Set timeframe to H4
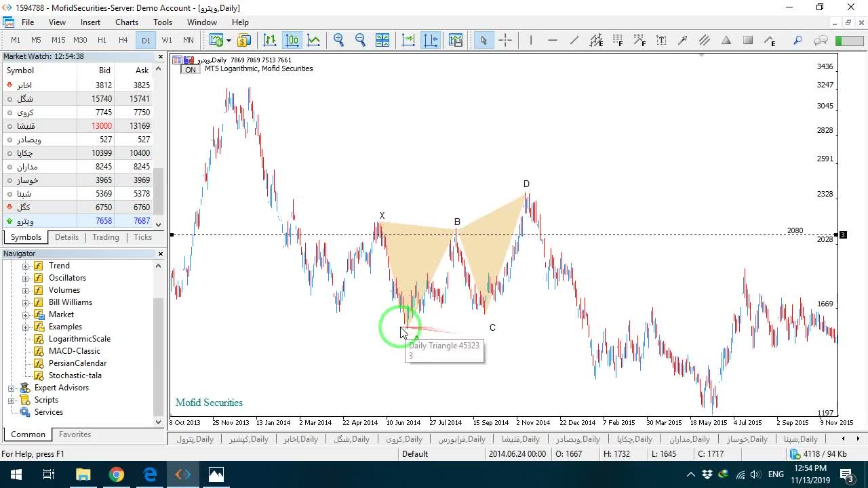The width and height of the screenshot is (868, 488). pyautogui.click(x=123, y=40)
